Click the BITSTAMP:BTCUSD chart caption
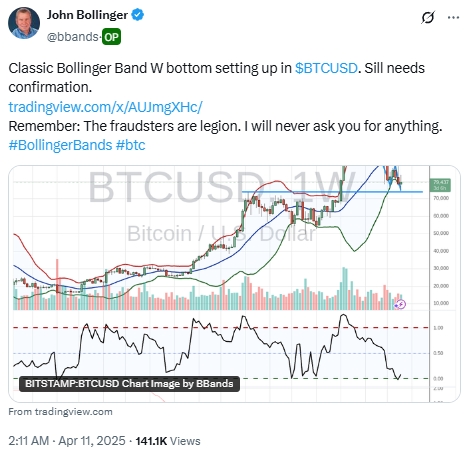This screenshot has width=470, height=457. pos(129,384)
